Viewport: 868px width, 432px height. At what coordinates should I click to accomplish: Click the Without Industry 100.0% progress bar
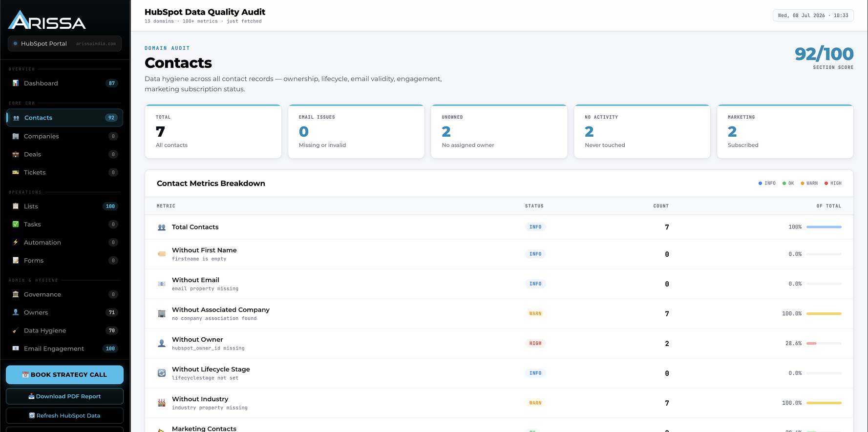pyautogui.click(x=824, y=403)
